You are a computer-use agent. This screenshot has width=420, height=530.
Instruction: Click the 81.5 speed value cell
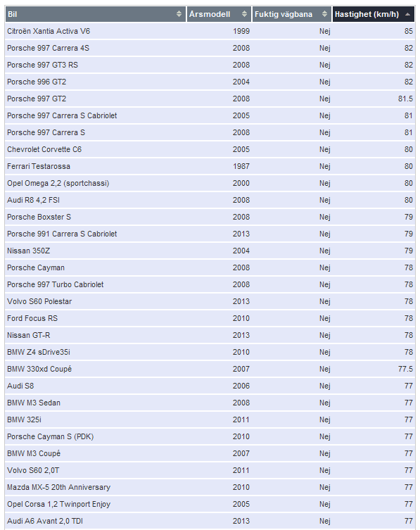374,99
